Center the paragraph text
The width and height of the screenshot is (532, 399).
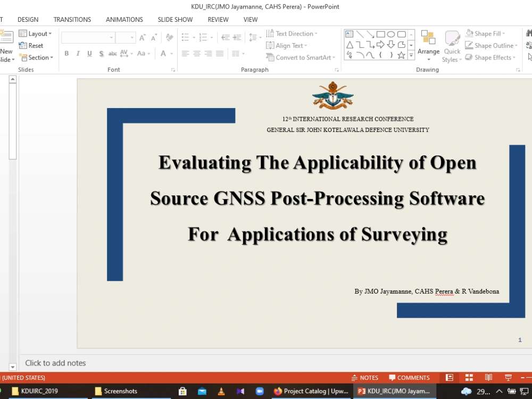tap(197, 54)
